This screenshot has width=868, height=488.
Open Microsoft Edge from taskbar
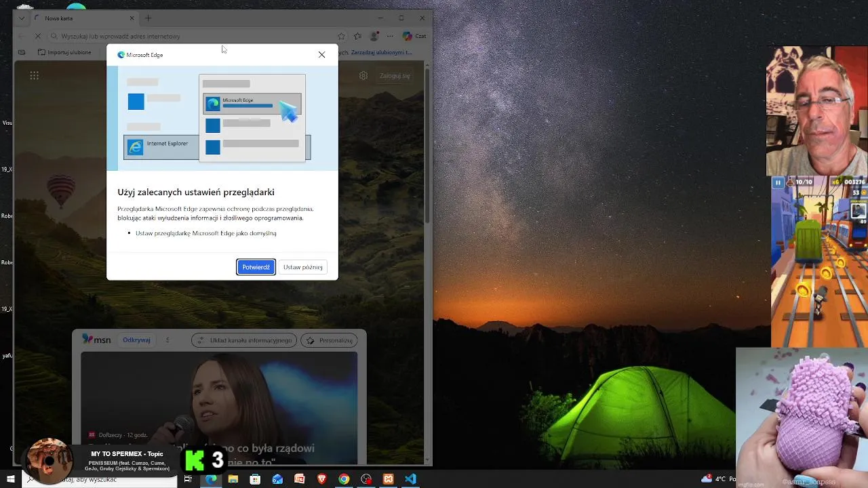coord(211,479)
